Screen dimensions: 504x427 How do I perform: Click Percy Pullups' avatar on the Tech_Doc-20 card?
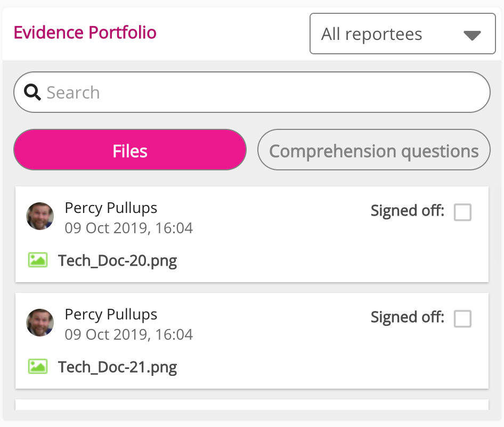(40, 216)
